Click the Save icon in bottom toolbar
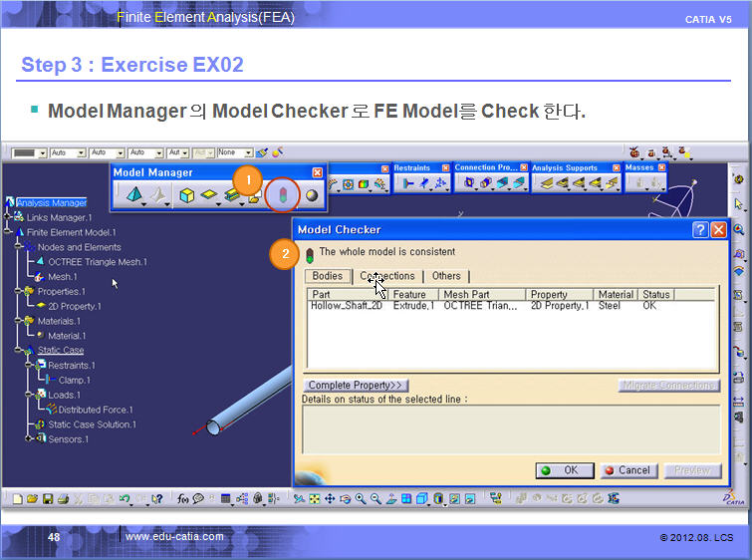This screenshot has width=752, height=560. pos(47,498)
